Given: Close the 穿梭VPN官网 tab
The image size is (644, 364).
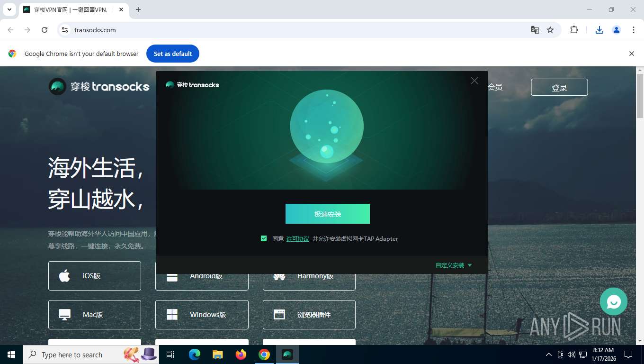Looking at the screenshot, I should 121,9.
